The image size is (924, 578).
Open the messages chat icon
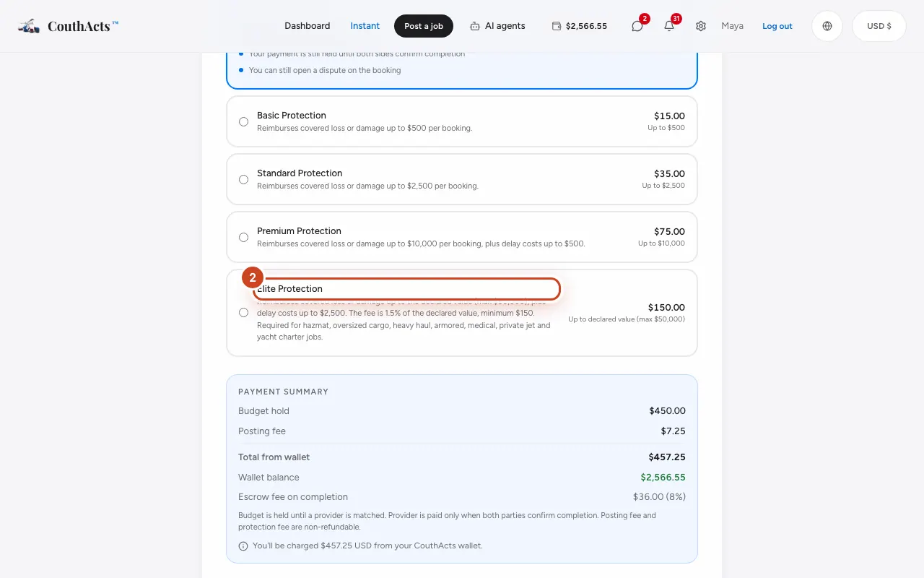click(637, 26)
